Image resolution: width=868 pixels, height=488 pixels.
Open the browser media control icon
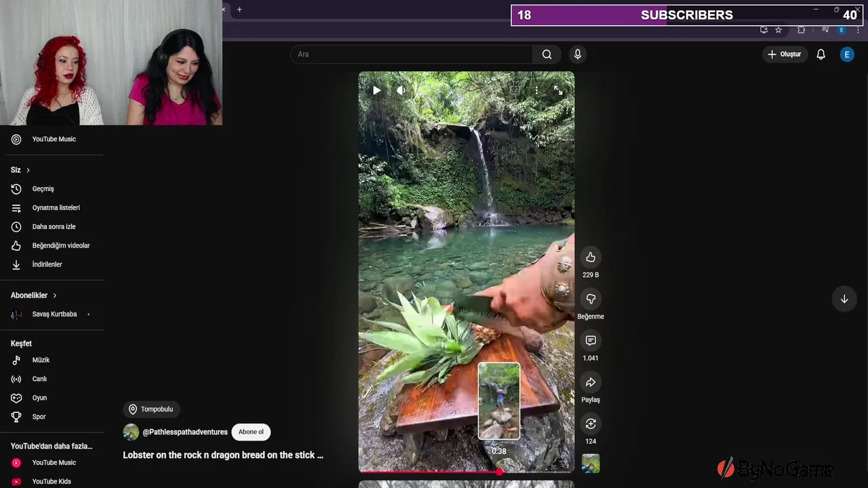(x=825, y=30)
